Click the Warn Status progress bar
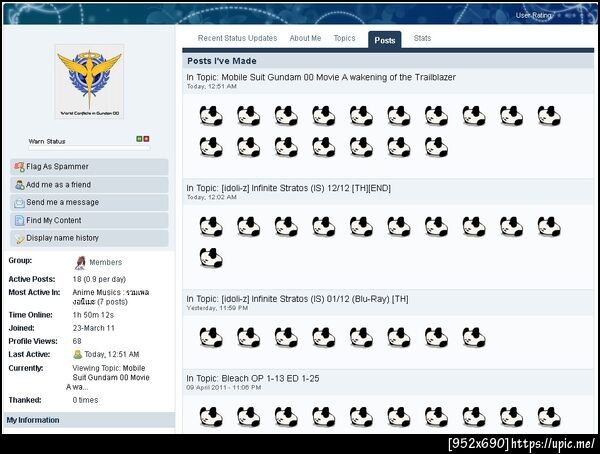This screenshot has width=600, height=454. (89, 148)
